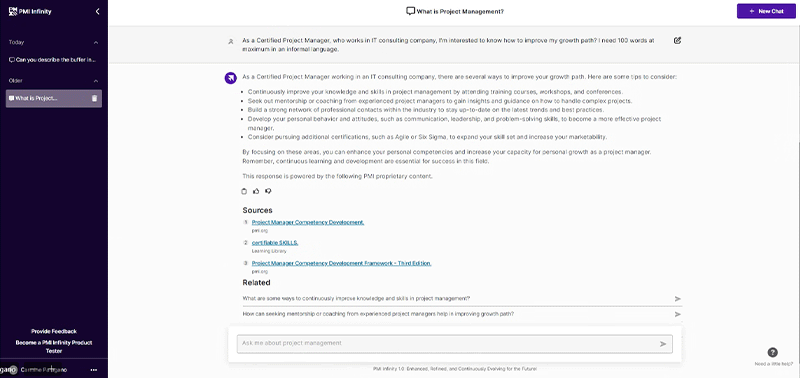Viewport: 800px width, 378px height.
Task: Open the 'certifiable SKILLS' source link
Action: pos(274,243)
